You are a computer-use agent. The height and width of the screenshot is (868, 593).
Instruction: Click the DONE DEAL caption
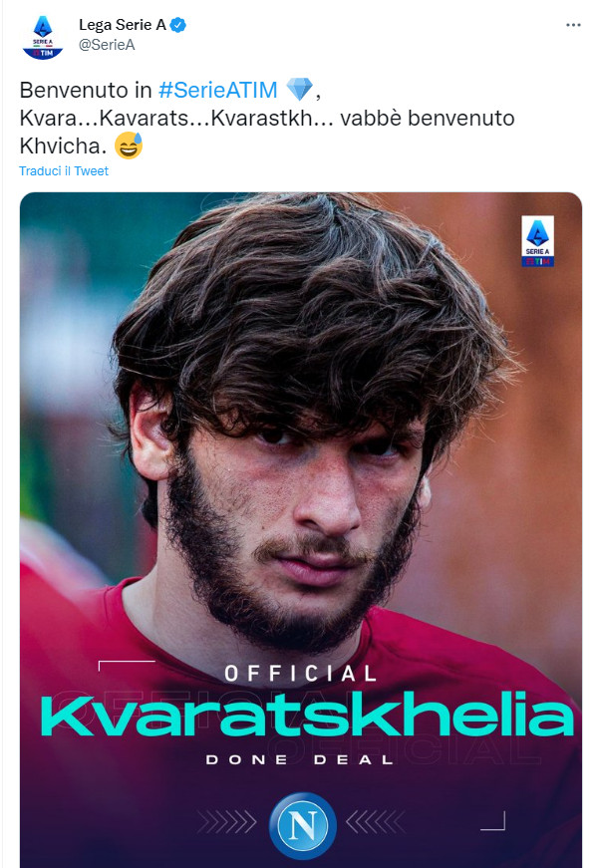click(x=300, y=759)
